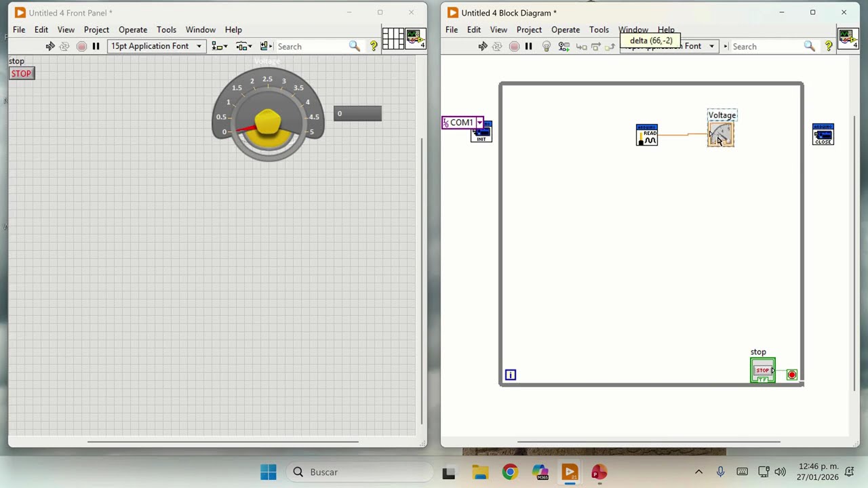Open View menu in Block Diagram window
Image resolution: width=868 pixels, height=488 pixels.
498,30
